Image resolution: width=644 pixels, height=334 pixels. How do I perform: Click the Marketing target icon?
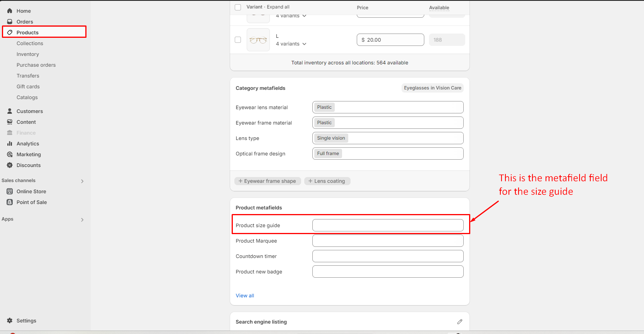point(10,154)
